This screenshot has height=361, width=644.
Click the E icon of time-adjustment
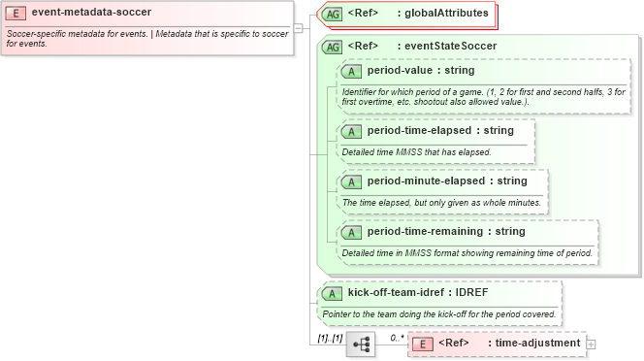pyautogui.click(x=423, y=345)
